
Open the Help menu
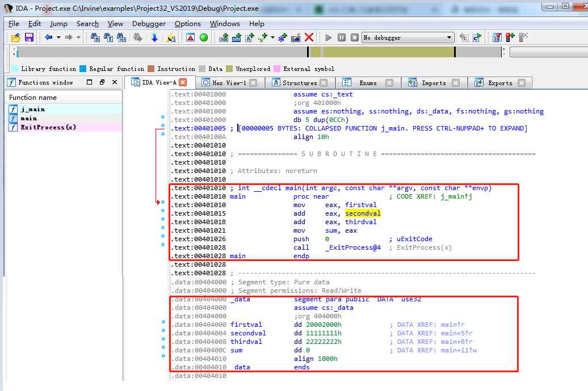click(257, 24)
